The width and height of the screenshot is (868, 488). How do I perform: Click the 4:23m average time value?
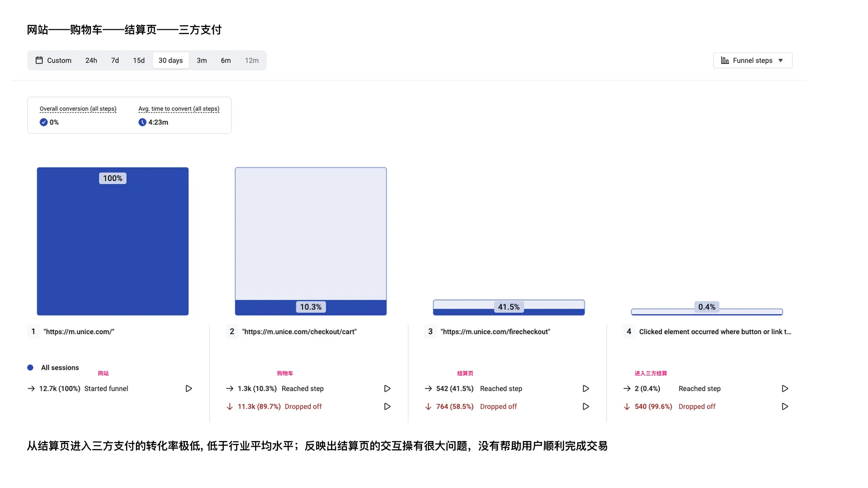pyautogui.click(x=158, y=122)
